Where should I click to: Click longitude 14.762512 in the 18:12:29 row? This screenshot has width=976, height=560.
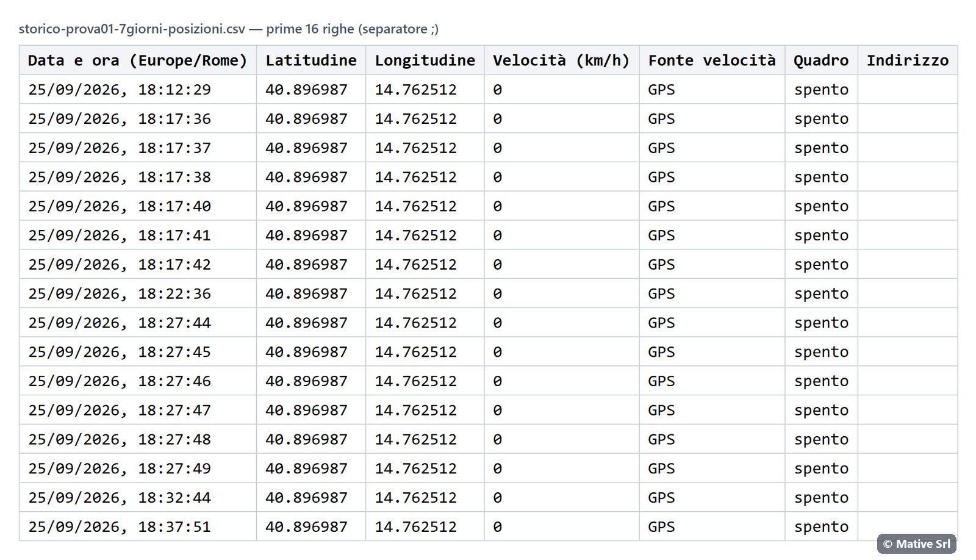click(x=415, y=90)
